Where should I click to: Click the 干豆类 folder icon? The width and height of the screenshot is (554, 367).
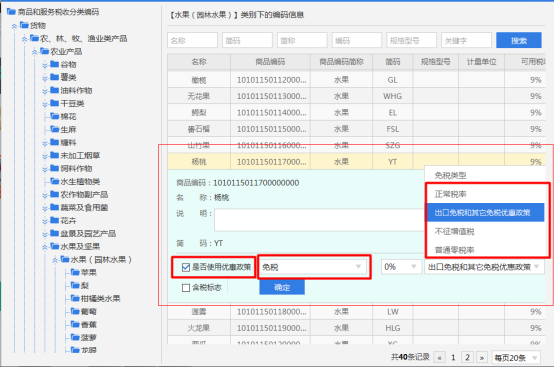[x=54, y=103]
